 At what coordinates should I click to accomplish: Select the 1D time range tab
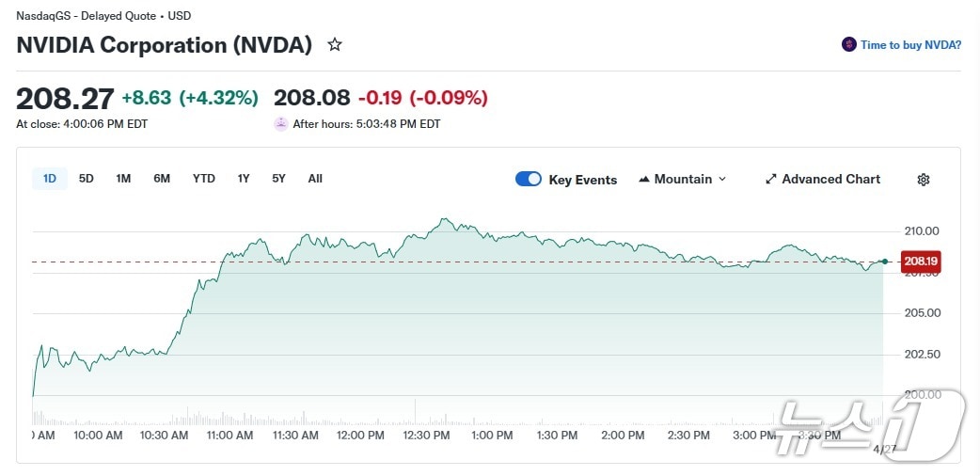[50, 179]
